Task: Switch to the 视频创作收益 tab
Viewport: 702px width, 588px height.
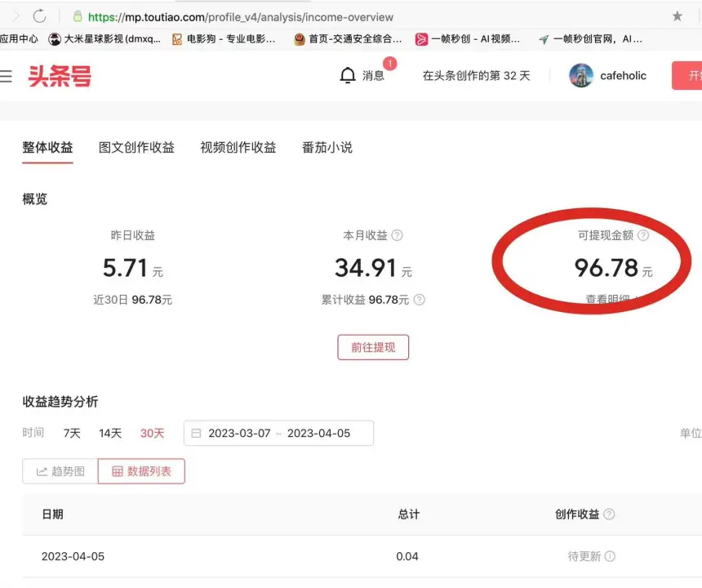Action: point(237,147)
